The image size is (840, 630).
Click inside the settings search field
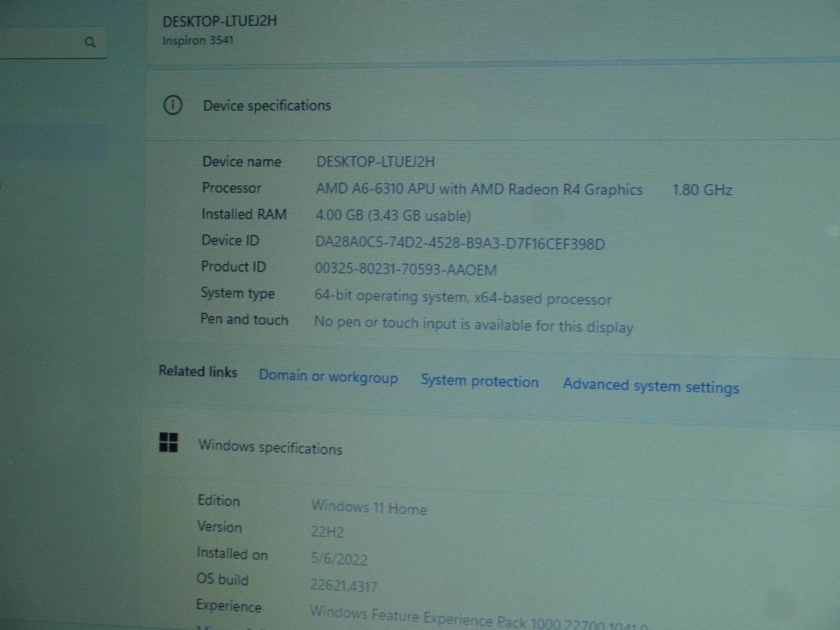52,42
